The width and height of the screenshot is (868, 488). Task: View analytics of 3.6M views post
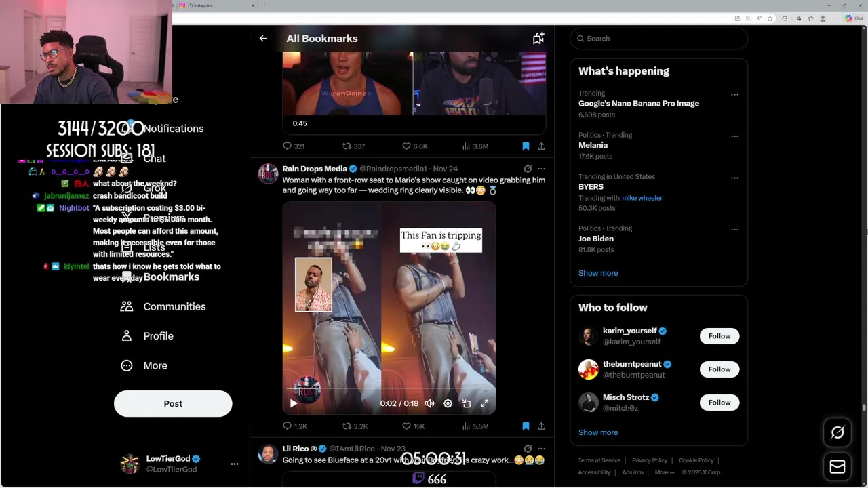(x=475, y=146)
